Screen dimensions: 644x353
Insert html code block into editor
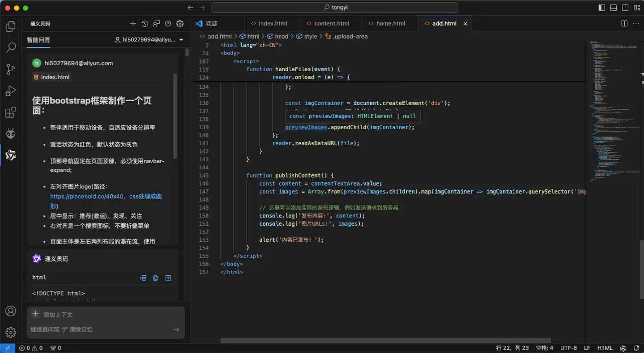click(x=144, y=278)
